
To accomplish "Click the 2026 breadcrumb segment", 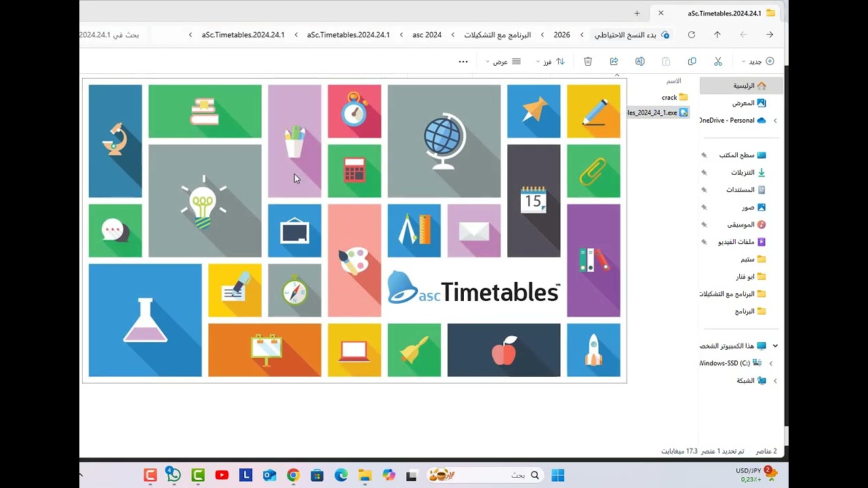I will pyautogui.click(x=561, y=35).
